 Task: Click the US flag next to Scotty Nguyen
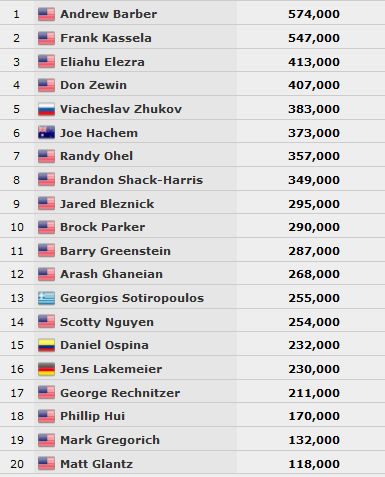click(x=46, y=322)
